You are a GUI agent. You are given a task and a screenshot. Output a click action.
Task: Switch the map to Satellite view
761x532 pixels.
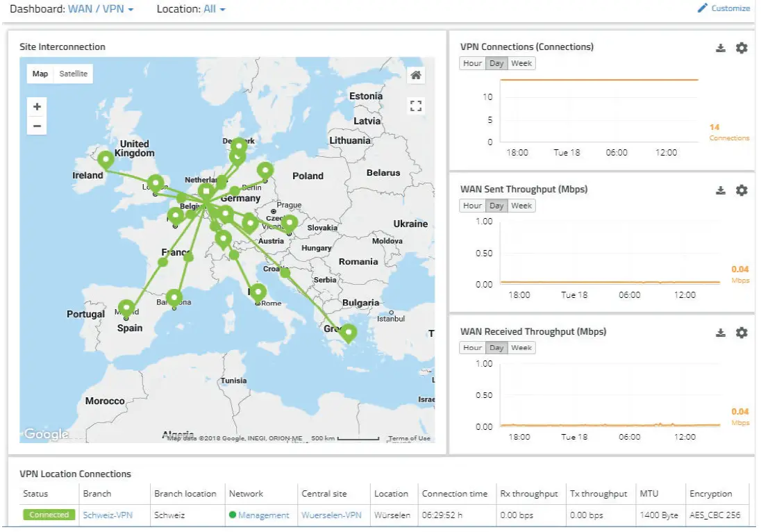pos(74,74)
